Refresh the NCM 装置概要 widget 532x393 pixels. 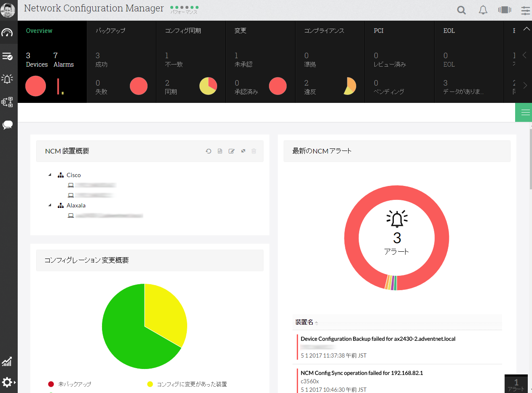point(208,151)
